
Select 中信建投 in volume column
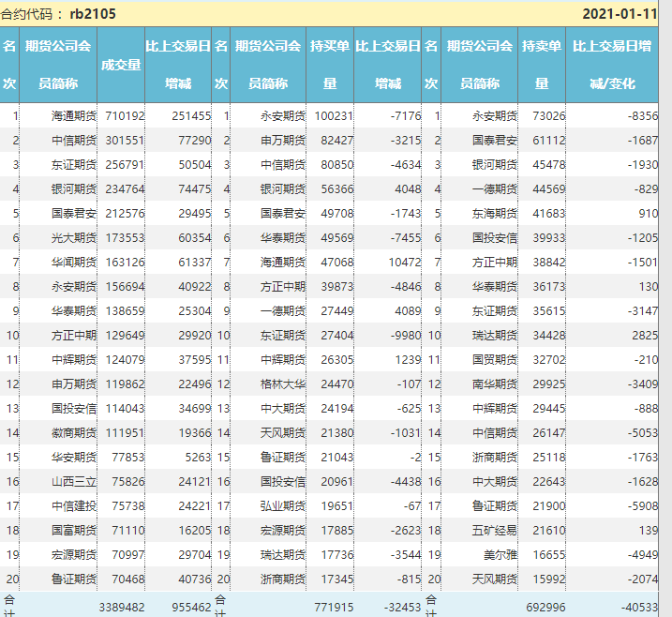tap(74, 506)
